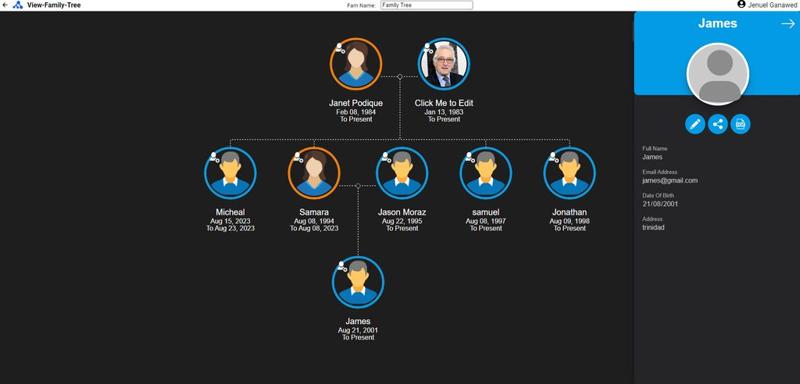Select the Click Me to Edit photo avatar
Screen dimensions: 800x384
(444, 64)
